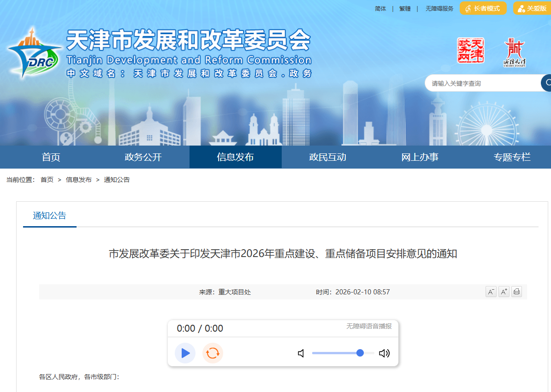Print the article using printer icon

tap(516, 292)
